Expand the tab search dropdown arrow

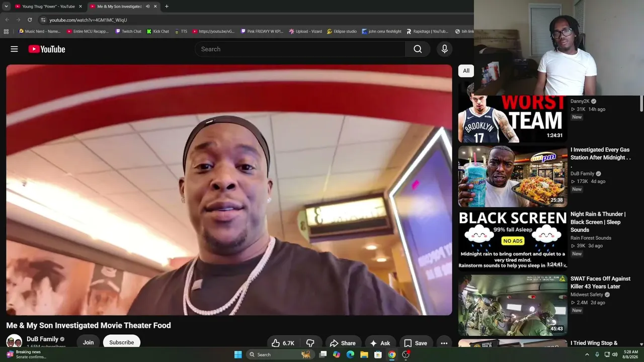pos(6,7)
